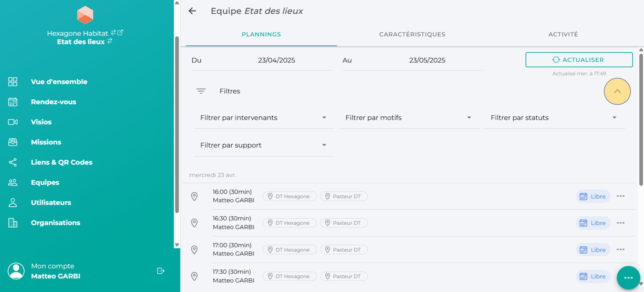Open the Activité tab
The width and height of the screenshot is (644, 292).
[x=563, y=34]
